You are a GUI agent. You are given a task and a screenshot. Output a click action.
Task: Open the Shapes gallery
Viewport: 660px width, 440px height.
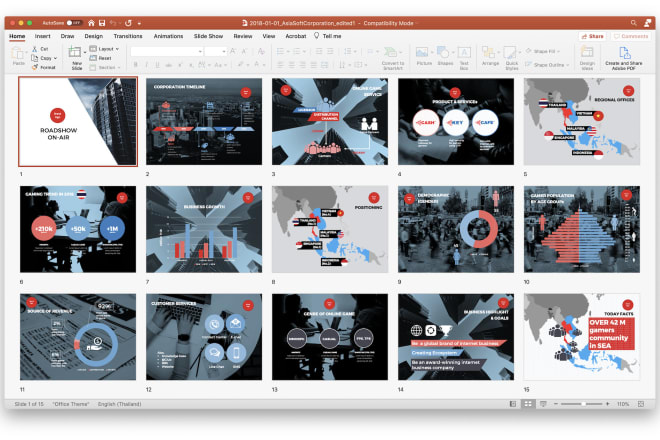pyautogui.click(x=445, y=56)
